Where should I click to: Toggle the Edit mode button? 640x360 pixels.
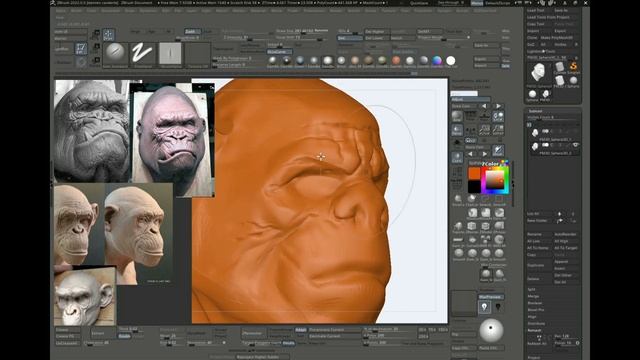[x=81, y=49]
